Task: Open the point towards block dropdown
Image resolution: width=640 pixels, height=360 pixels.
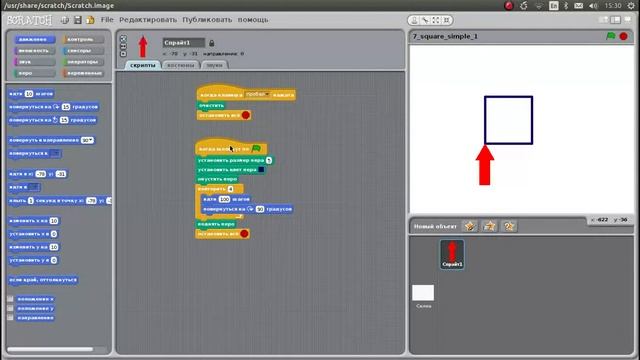Action: [56, 153]
